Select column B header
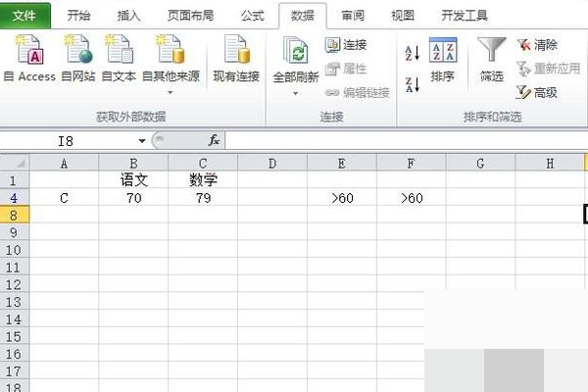The height and width of the screenshot is (392, 588). pyautogui.click(x=133, y=164)
